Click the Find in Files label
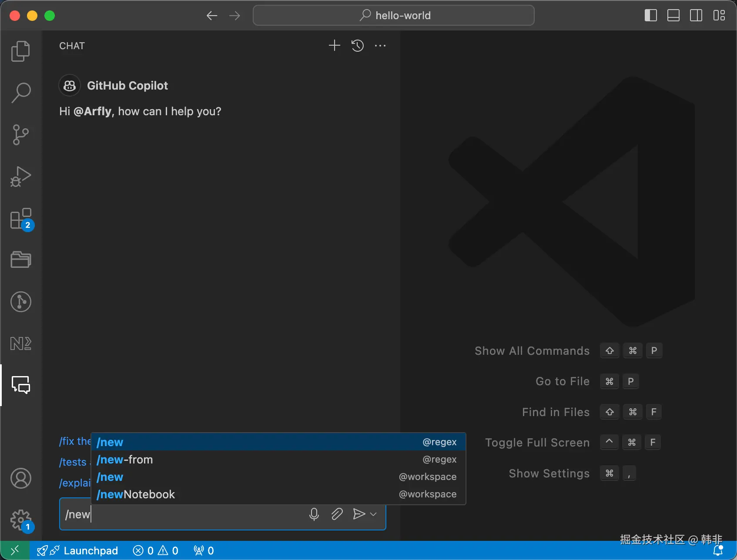The height and width of the screenshot is (560, 737). point(556,412)
